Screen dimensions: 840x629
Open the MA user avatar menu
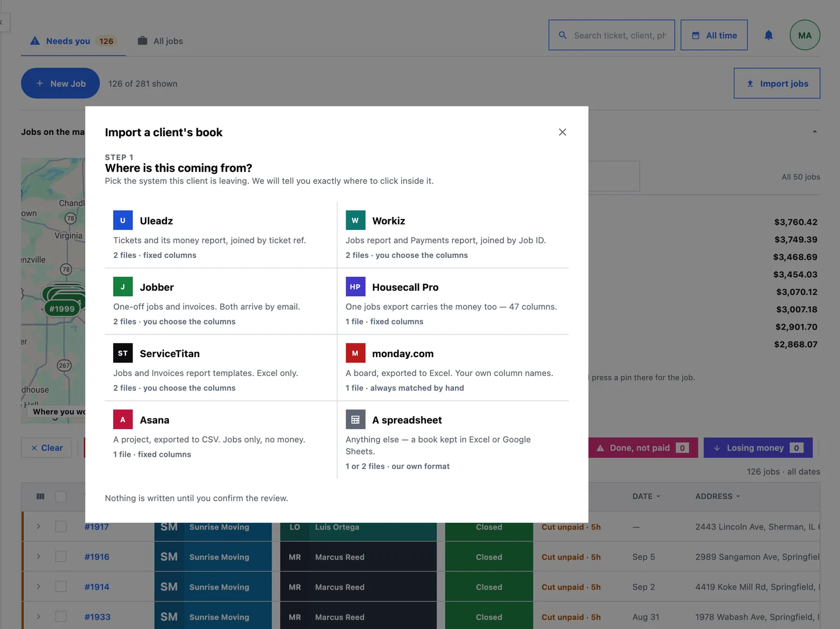(804, 35)
